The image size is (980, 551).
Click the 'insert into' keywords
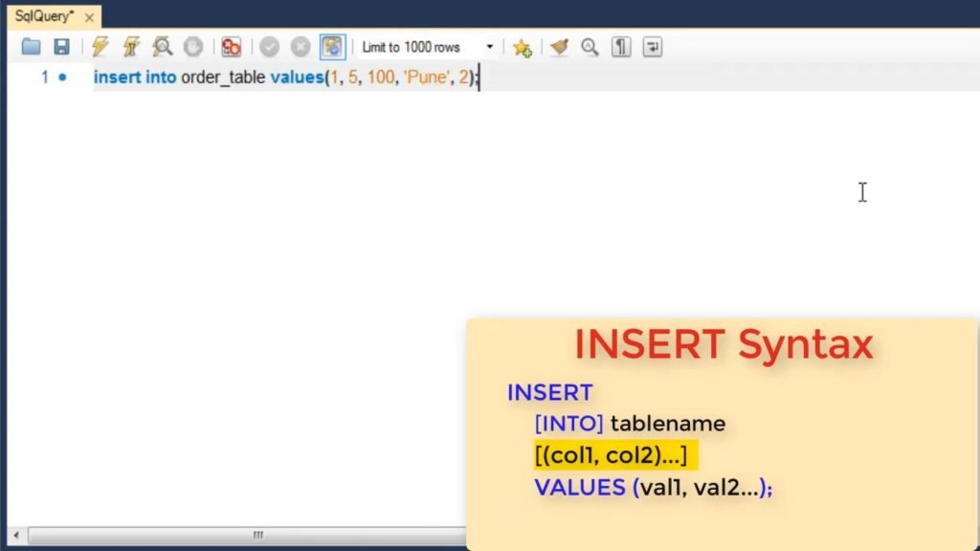tap(135, 77)
